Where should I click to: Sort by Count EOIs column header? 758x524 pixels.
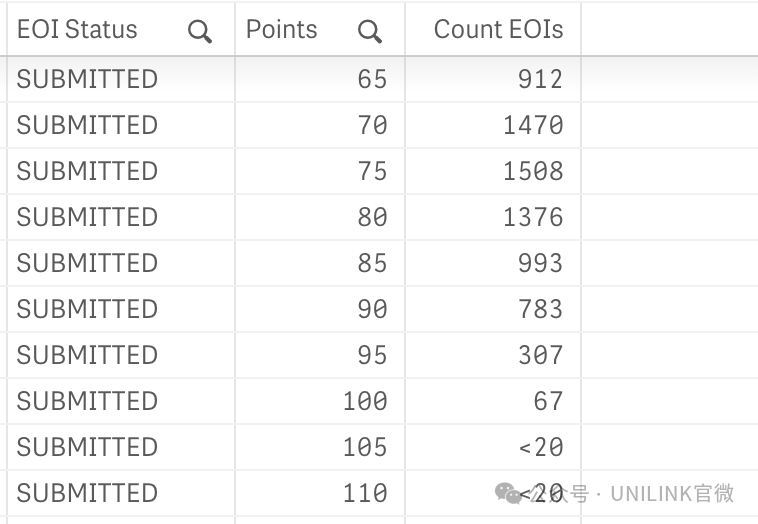pyautogui.click(x=498, y=29)
